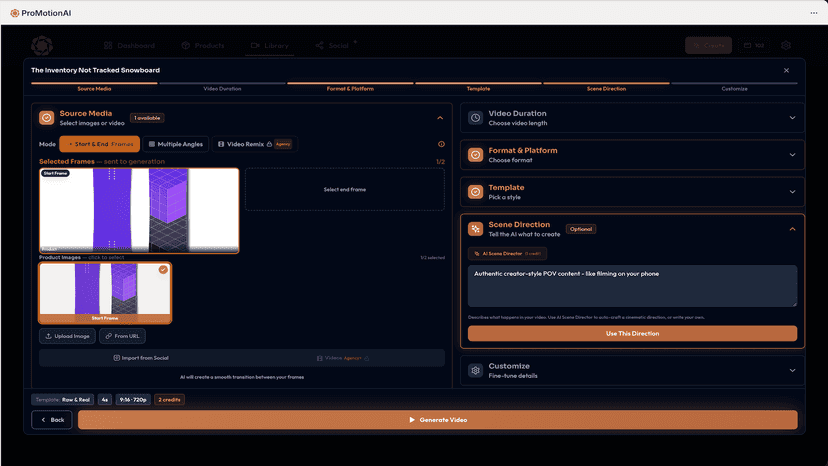828x466 pixels.
Task: Click the Format & Platform section icon
Action: click(x=475, y=155)
